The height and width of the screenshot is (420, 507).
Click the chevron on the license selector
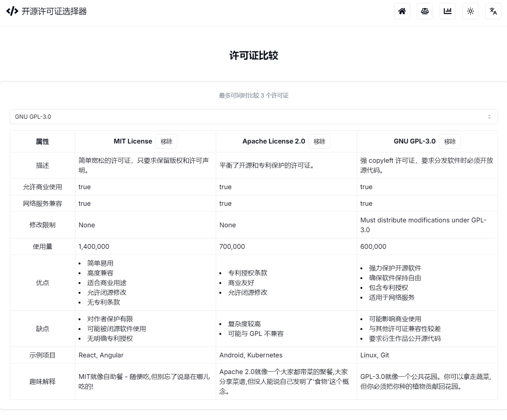pos(489,116)
